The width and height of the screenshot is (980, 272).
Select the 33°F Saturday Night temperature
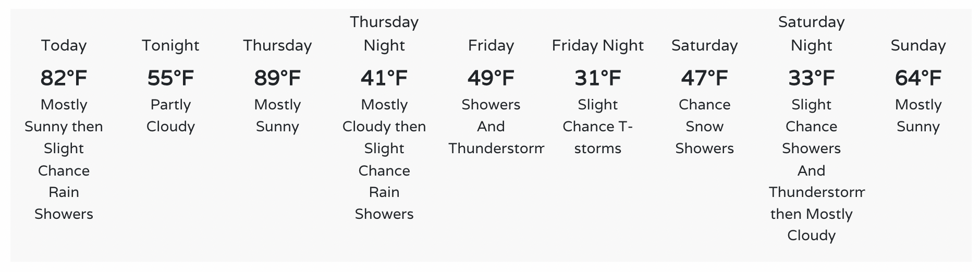click(812, 78)
